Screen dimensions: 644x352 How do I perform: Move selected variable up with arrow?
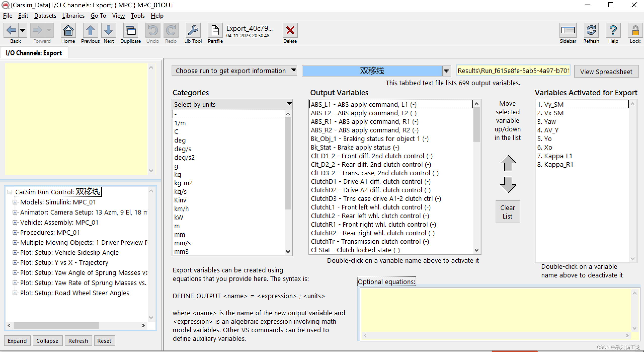508,163
